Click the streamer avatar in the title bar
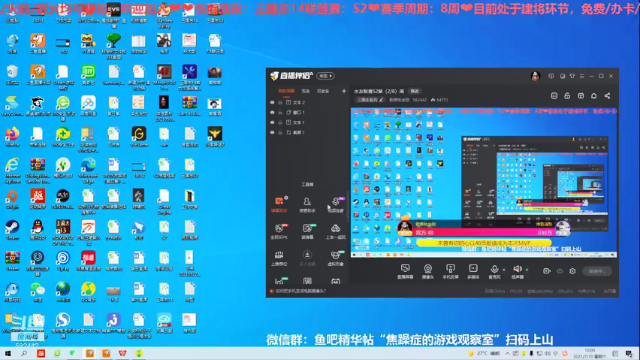 coord(535,76)
